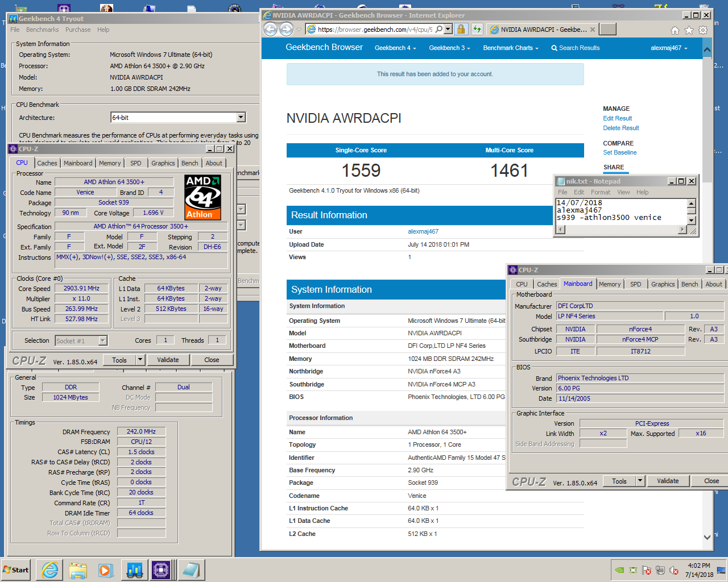Click the Internet Explorer back arrow
Screen dimensions: 728x582
(x=271, y=29)
